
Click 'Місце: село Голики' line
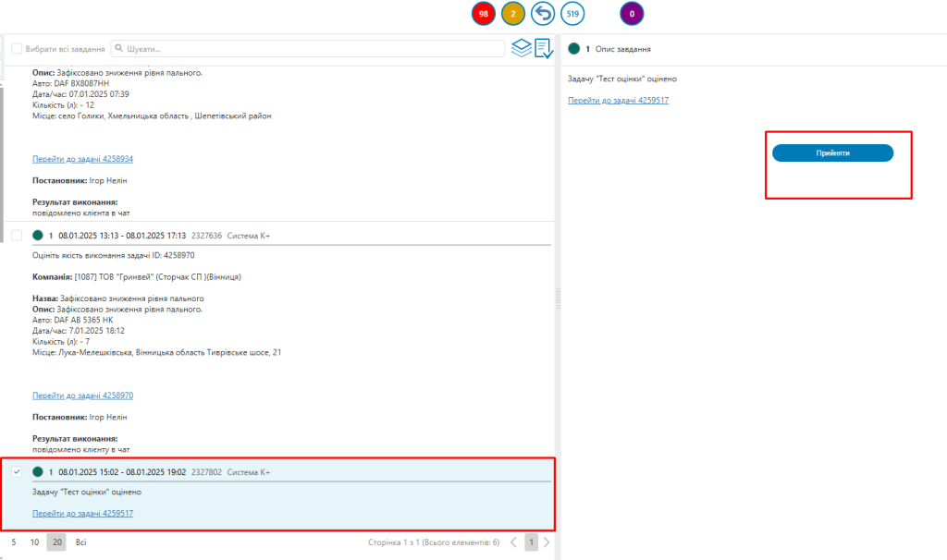(x=152, y=116)
